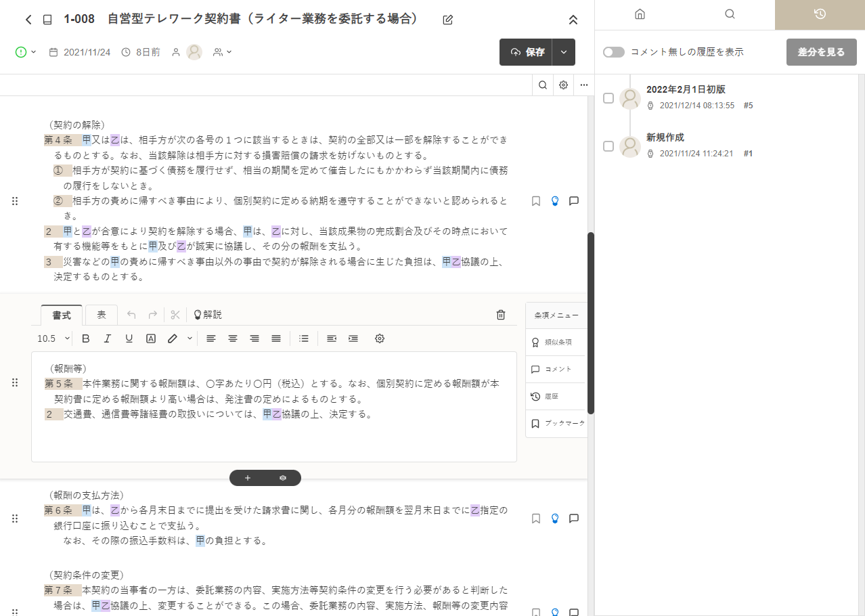Add a new clause with the plus button
Image resolution: width=865 pixels, height=616 pixels.
tap(248, 478)
